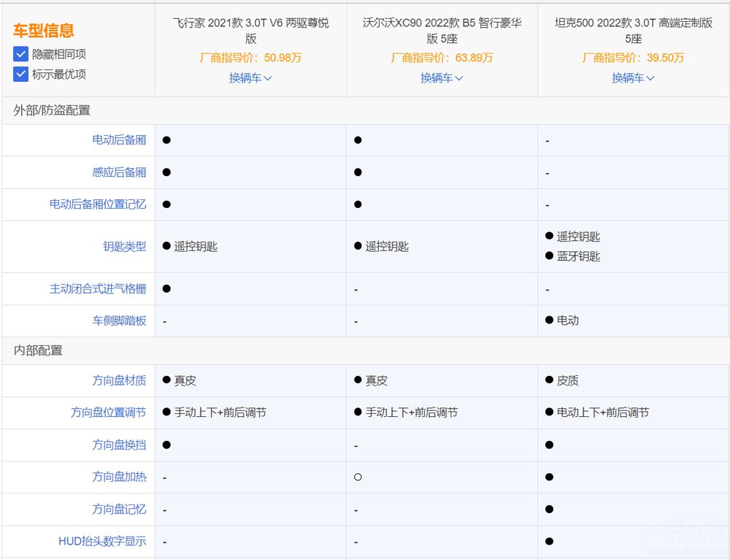The image size is (730, 560).
Task: Toggle the 隐藏相同项 checkbox
Action: pyautogui.click(x=21, y=54)
